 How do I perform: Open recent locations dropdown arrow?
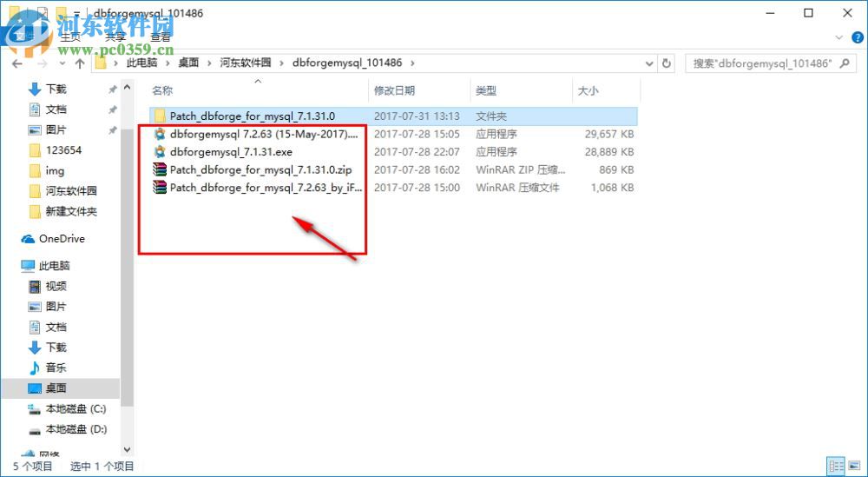tap(62, 63)
